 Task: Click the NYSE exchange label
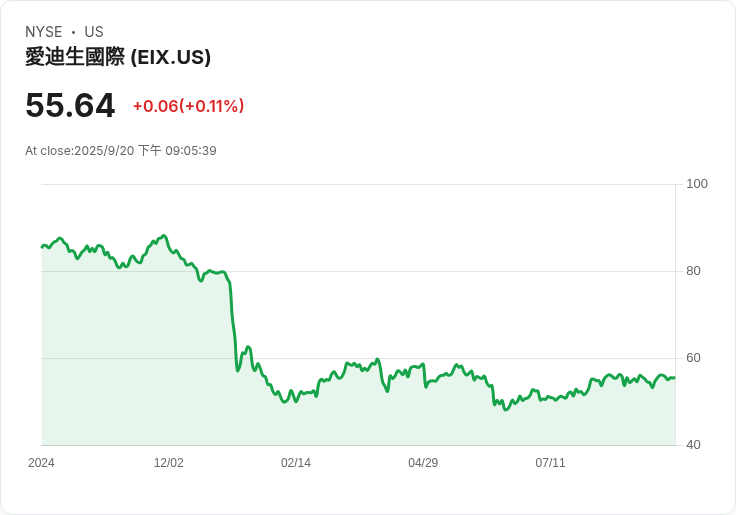pos(44,32)
